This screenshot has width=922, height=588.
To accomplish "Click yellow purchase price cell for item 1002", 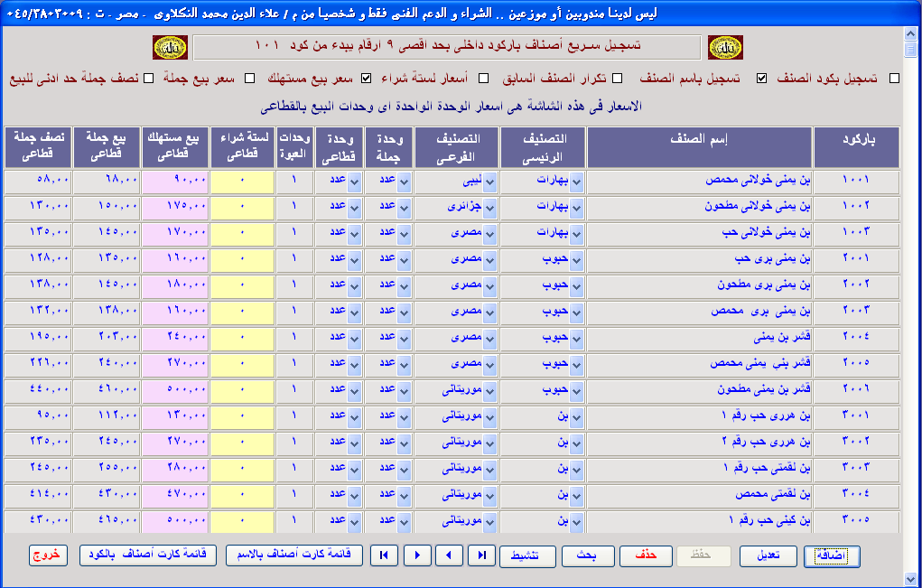I will 242,206.
